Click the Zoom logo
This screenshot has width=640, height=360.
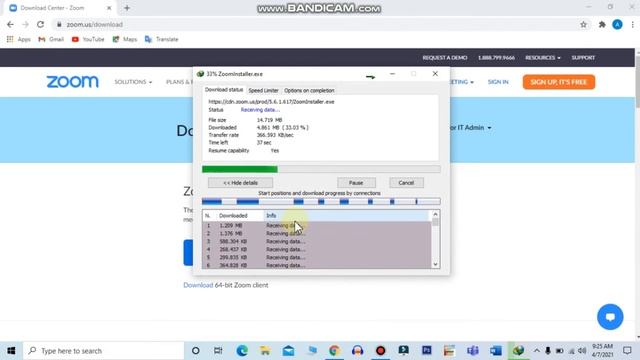tap(72, 82)
